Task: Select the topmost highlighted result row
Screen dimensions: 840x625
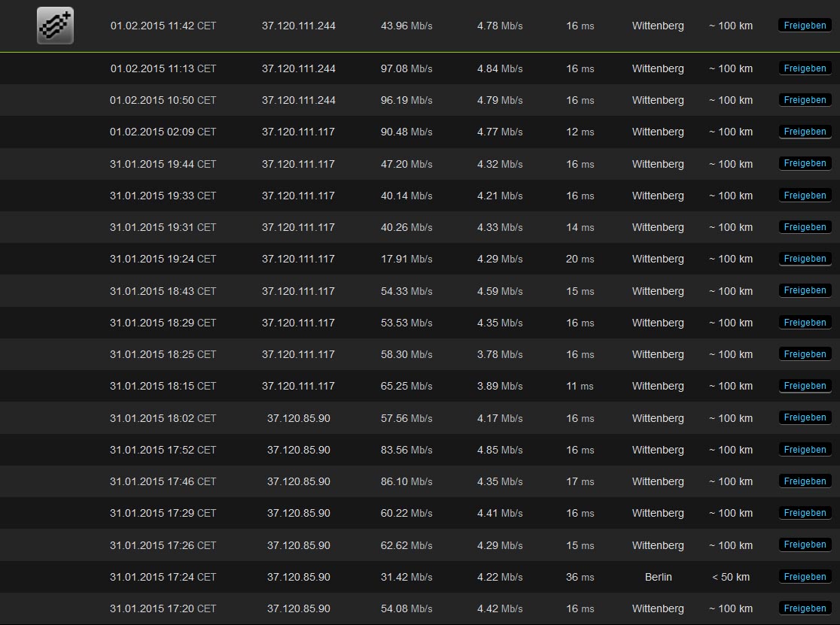Action: (420, 25)
